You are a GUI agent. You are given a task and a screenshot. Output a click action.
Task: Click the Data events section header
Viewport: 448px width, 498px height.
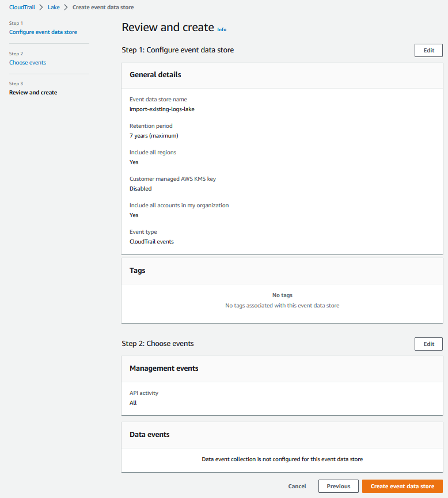(x=149, y=434)
